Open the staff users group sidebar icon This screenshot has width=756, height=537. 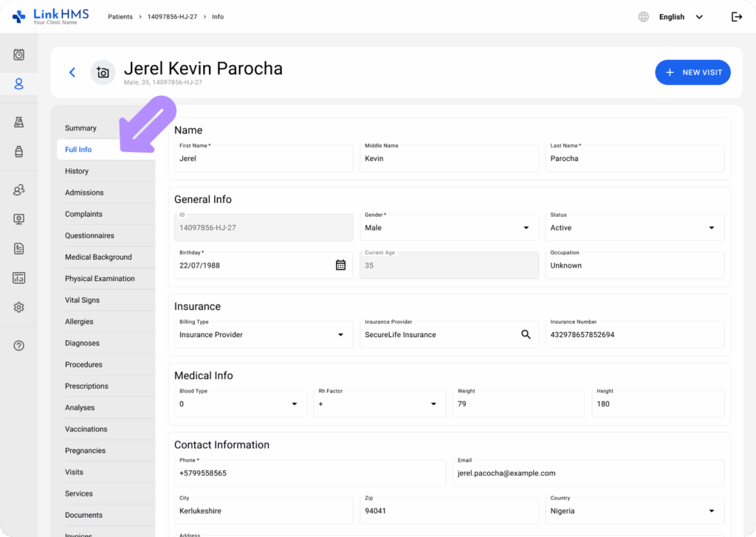pos(19,190)
